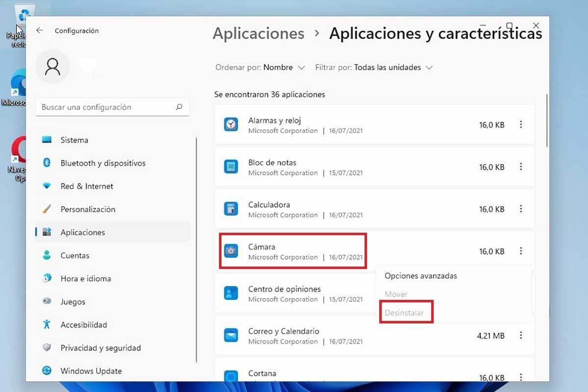Click the Buscar una configuración search field
Screen dimensions: 588x392
click(113, 107)
